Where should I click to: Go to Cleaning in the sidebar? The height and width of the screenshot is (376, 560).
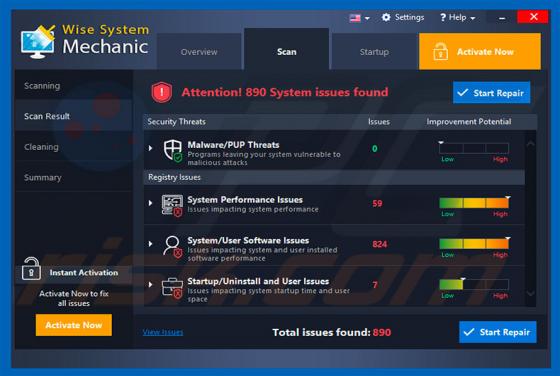(73, 147)
